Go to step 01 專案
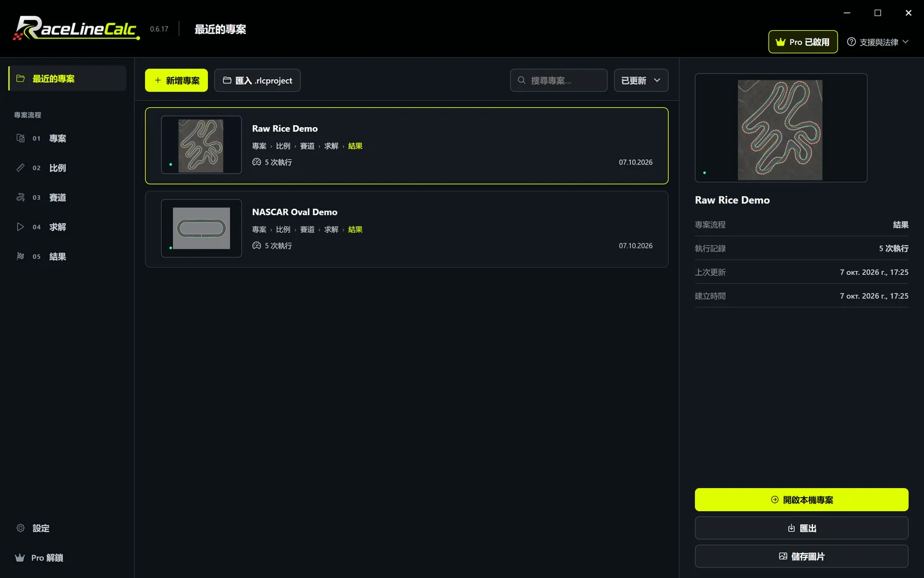 pos(67,138)
